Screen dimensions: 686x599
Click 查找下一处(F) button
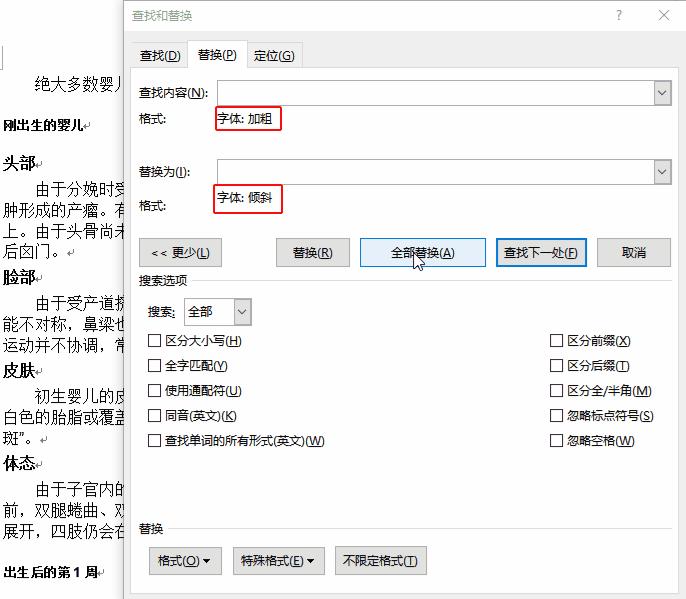541,252
